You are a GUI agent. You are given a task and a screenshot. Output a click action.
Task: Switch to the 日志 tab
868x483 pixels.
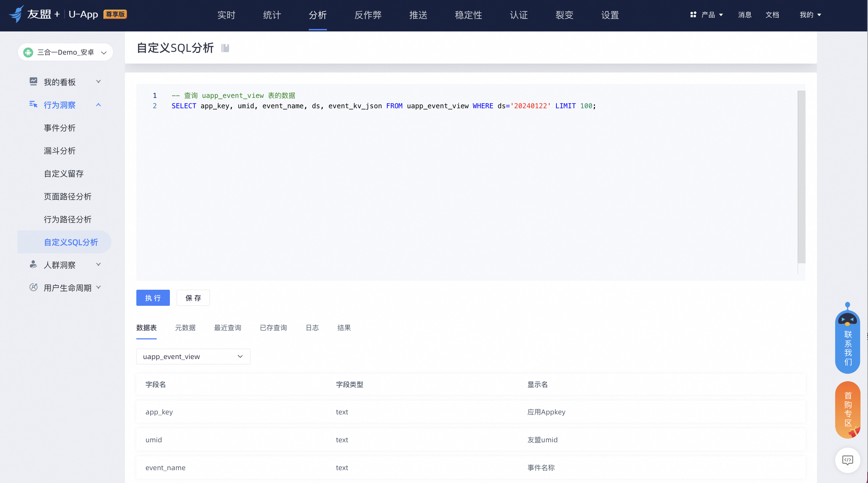coord(312,328)
